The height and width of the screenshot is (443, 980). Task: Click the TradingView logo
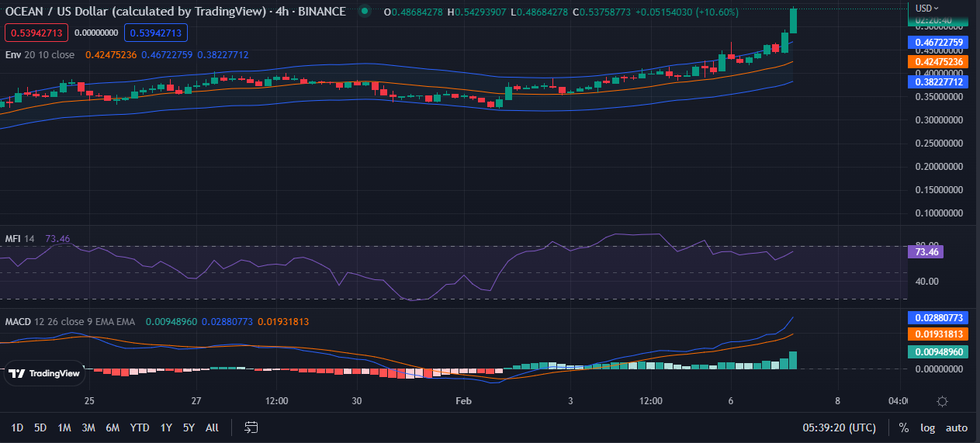(44, 373)
